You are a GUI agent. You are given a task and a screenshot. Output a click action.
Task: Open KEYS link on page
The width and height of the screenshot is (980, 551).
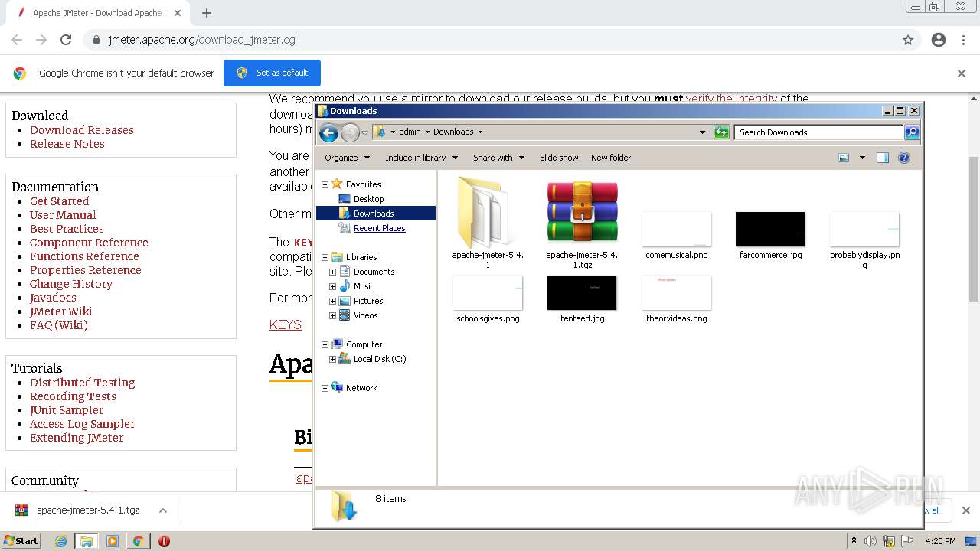tap(286, 324)
